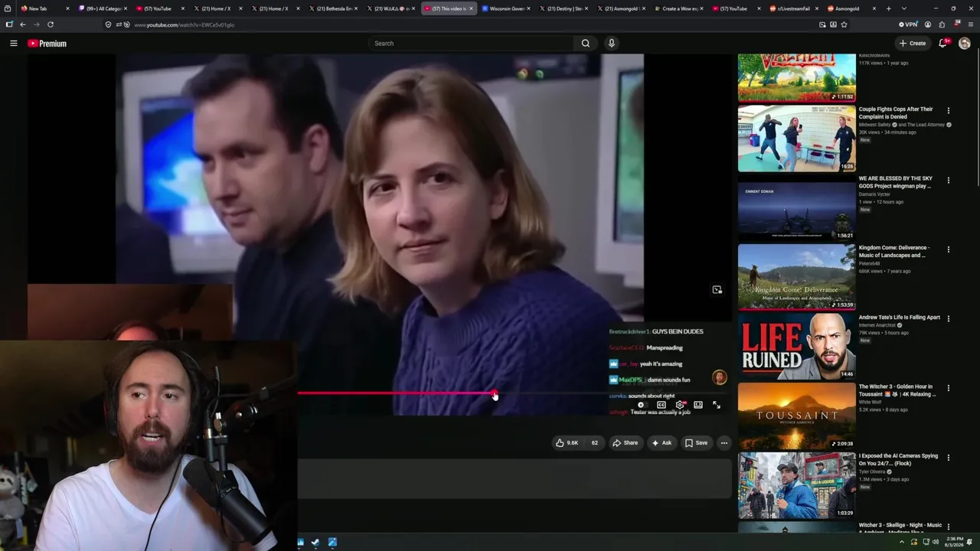The width and height of the screenshot is (980, 551).
Task: Open options for Couple Fights Cops video
Action: coord(949,111)
